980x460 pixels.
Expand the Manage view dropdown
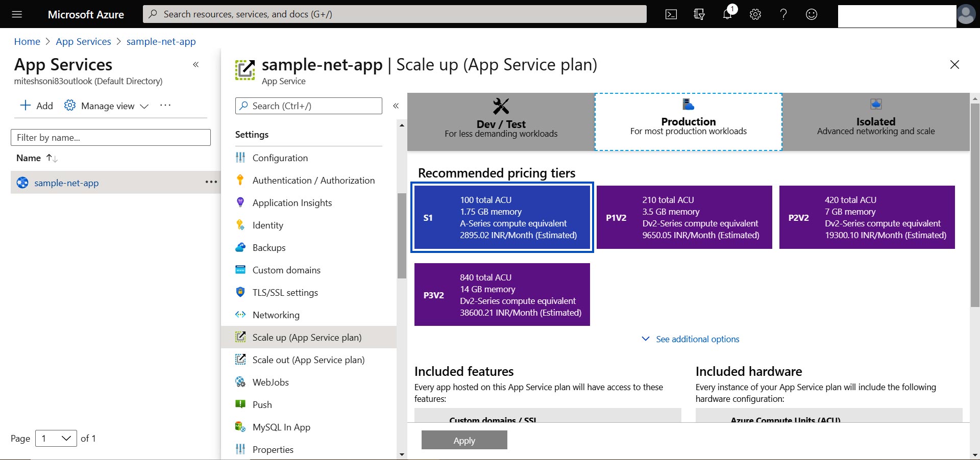pos(107,106)
